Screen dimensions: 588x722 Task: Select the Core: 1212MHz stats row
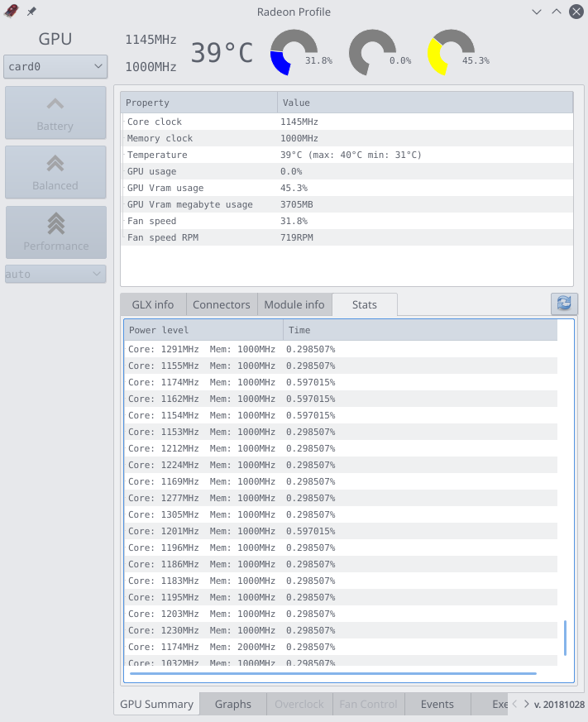[x=341, y=448]
